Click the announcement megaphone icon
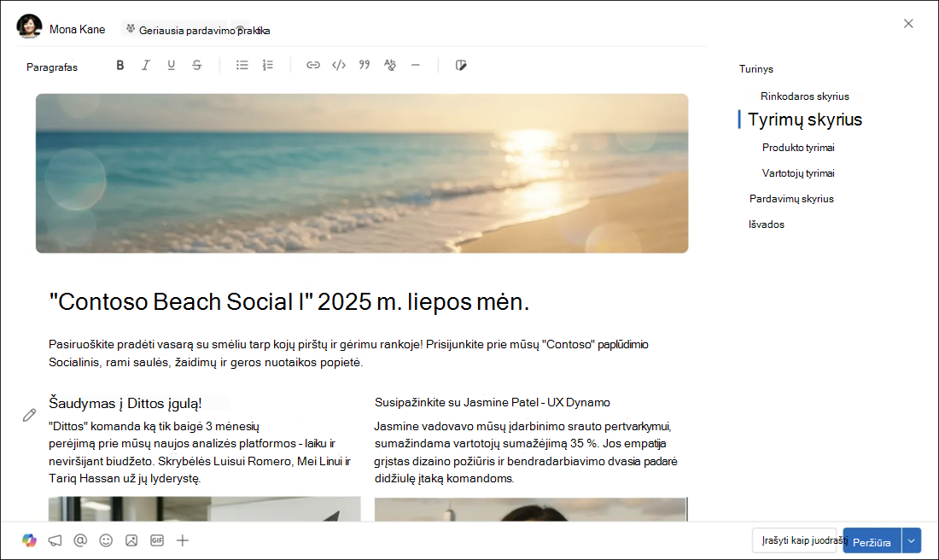Screen dimensions: 939x560 [x=55, y=540]
